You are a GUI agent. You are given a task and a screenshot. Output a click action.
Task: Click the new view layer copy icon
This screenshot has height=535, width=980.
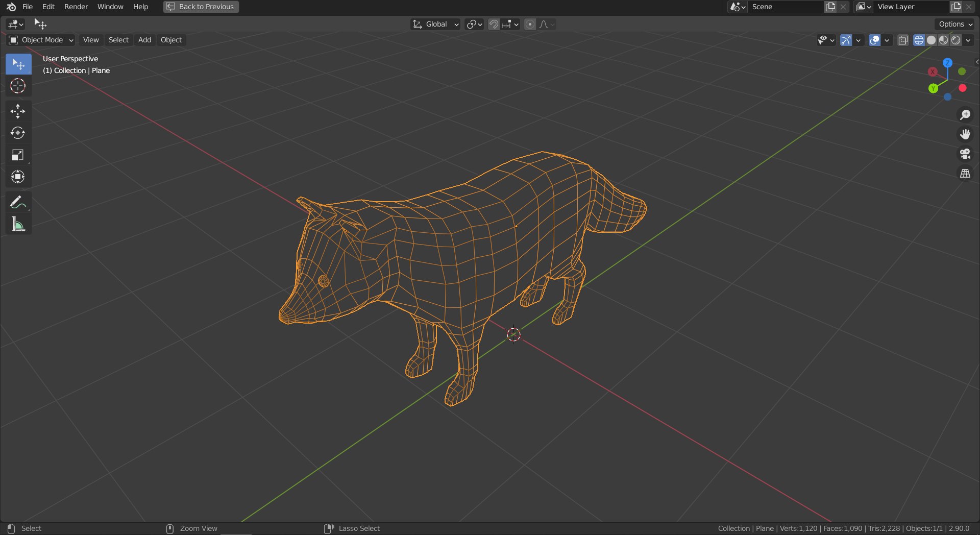tap(956, 7)
